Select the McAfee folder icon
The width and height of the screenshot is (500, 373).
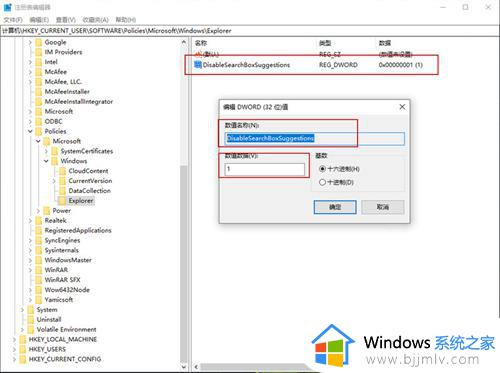[x=39, y=72]
